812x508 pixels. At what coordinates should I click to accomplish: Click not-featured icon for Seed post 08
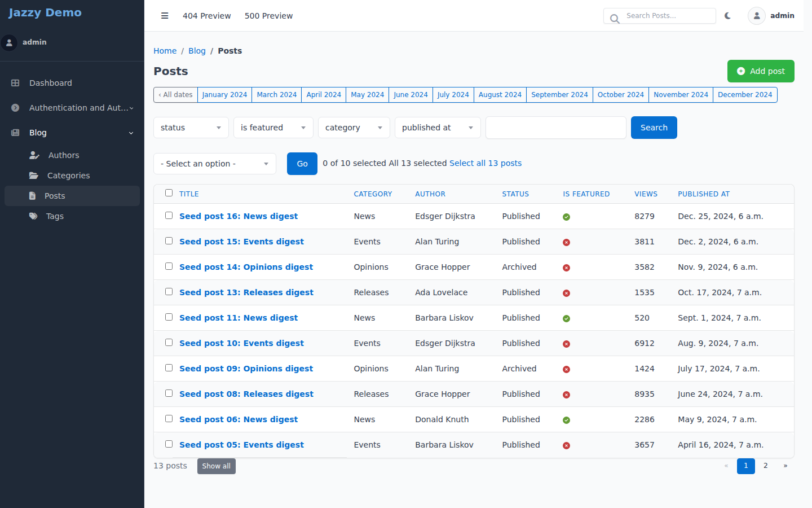tap(566, 395)
